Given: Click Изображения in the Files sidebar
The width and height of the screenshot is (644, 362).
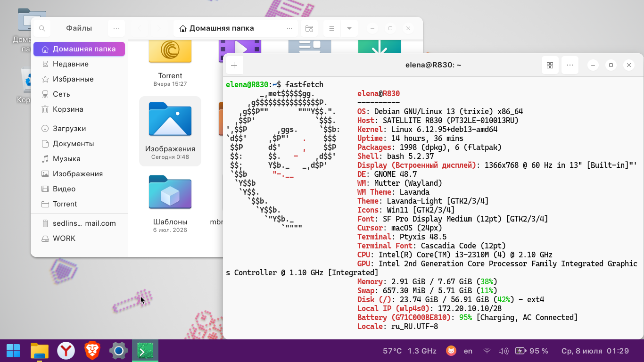Looking at the screenshot, I should tap(79, 174).
